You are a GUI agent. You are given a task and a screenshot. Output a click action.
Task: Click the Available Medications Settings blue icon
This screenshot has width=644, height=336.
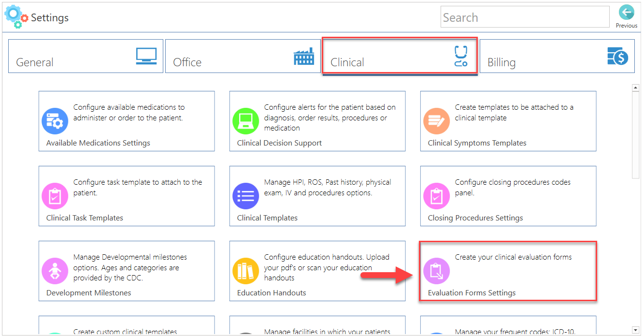[x=55, y=121]
